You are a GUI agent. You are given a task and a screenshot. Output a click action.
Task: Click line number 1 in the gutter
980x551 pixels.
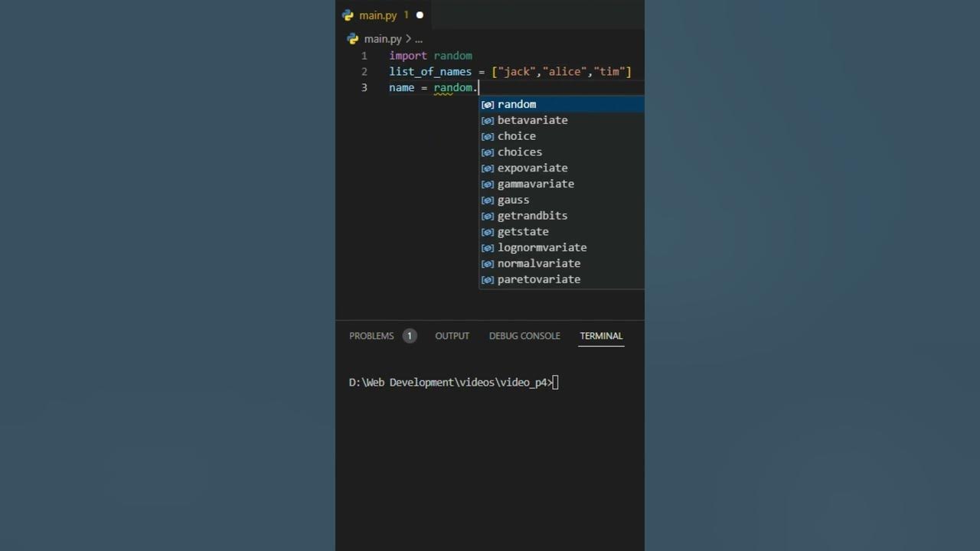[364, 56]
